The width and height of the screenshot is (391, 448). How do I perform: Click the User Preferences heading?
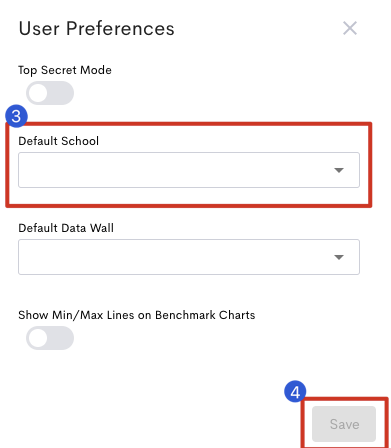pos(97,29)
